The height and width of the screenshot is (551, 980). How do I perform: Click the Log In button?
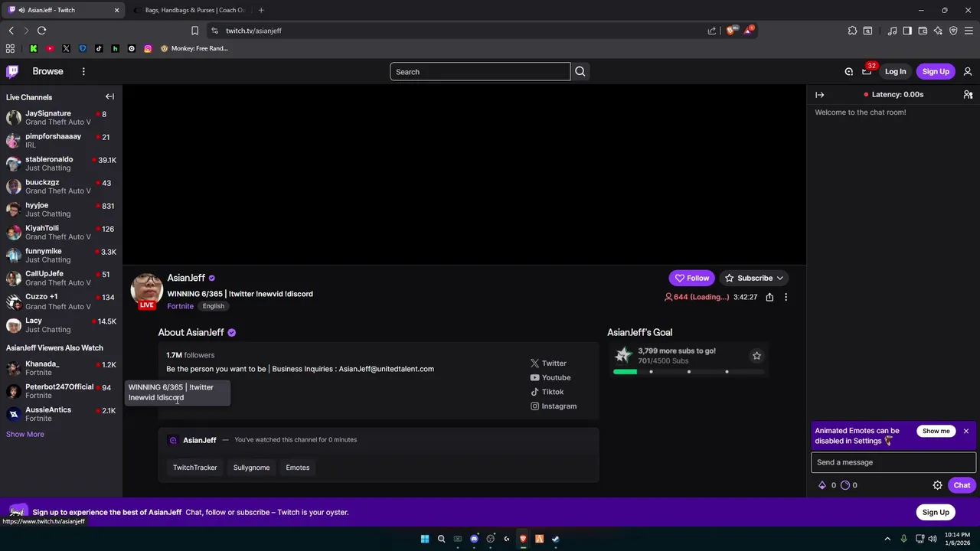pyautogui.click(x=895, y=71)
